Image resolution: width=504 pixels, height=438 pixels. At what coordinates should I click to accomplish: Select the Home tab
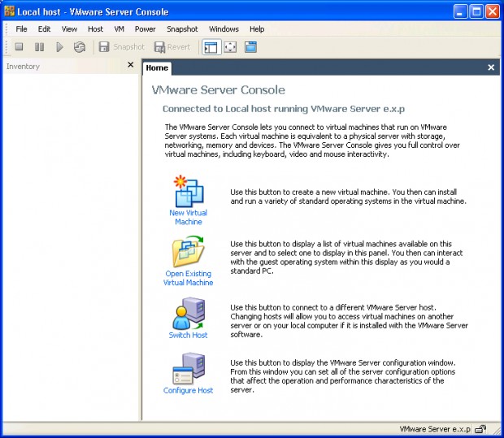[x=157, y=67]
